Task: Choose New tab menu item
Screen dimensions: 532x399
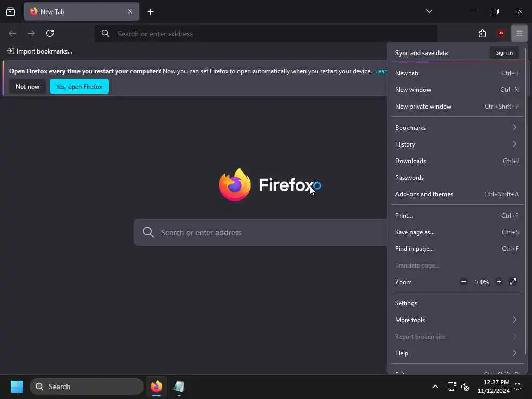Action: click(x=457, y=73)
